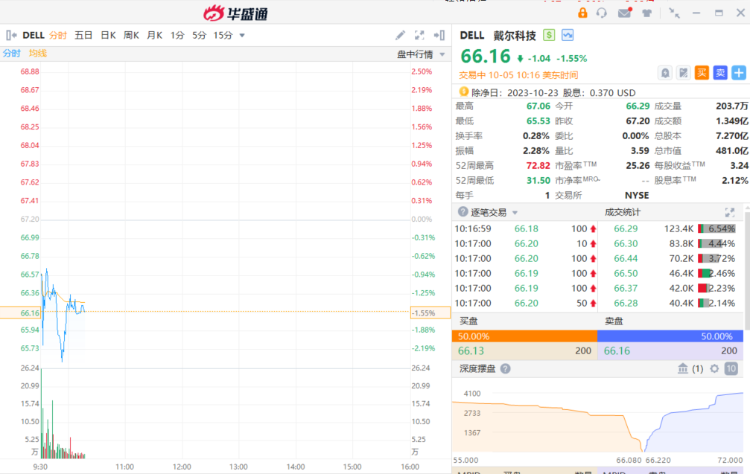Screen dimensions: 750x474
Task: Click the orange lock icon in title bar
Action: [582, 13]
